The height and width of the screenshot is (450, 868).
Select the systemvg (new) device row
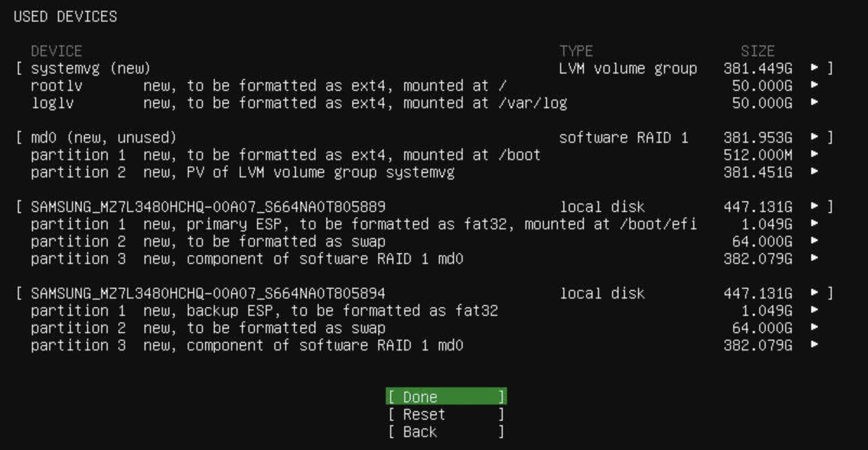(x=90, y=68)
